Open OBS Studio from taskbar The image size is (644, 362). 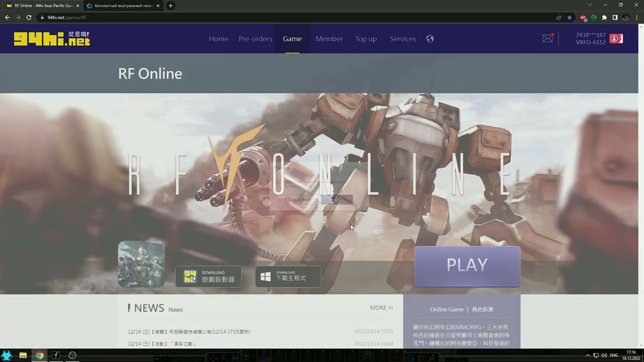[72, 355]
